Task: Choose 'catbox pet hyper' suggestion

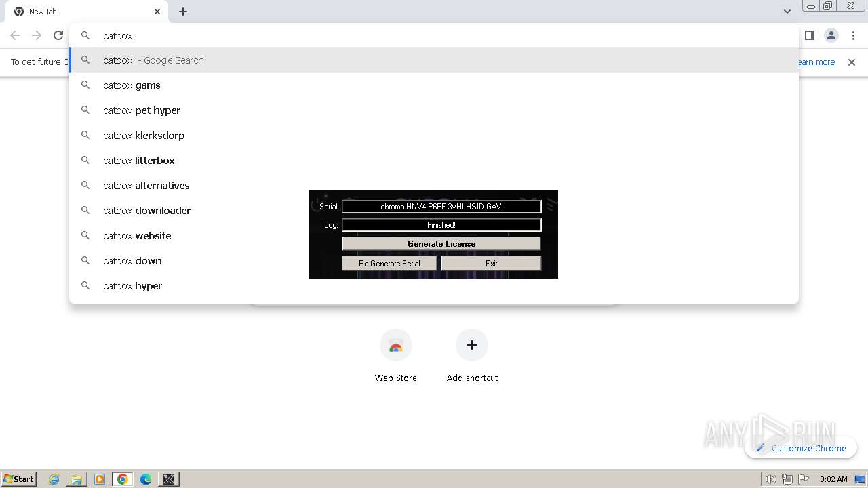Action: [434, 110]
